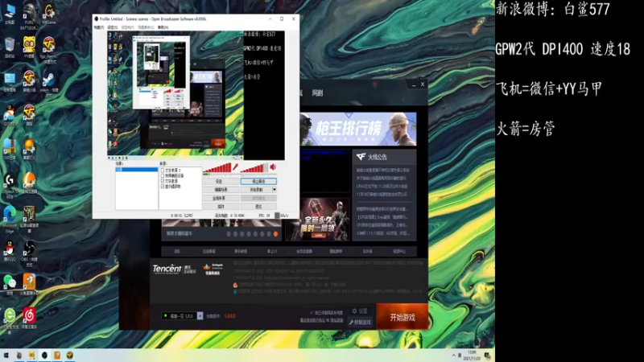Open the red NetEase Cloud Music icon
The width and height of the screenshot is (644, 362).
tap(29, 316)
